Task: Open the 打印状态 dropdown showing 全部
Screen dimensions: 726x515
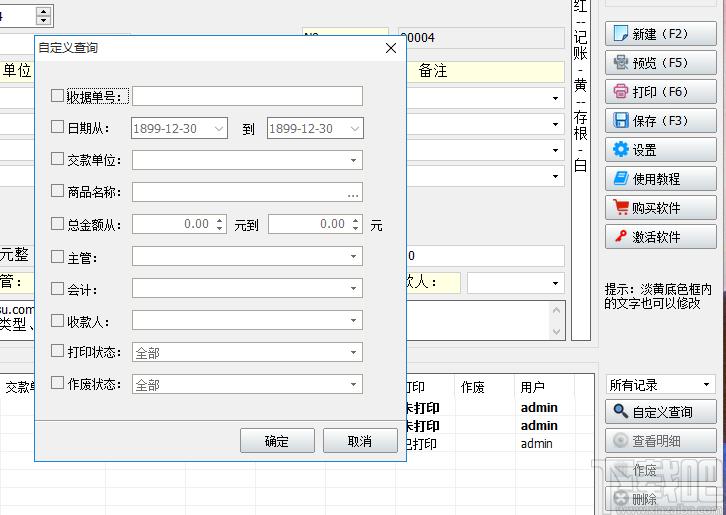Action: tap(353, 352)
